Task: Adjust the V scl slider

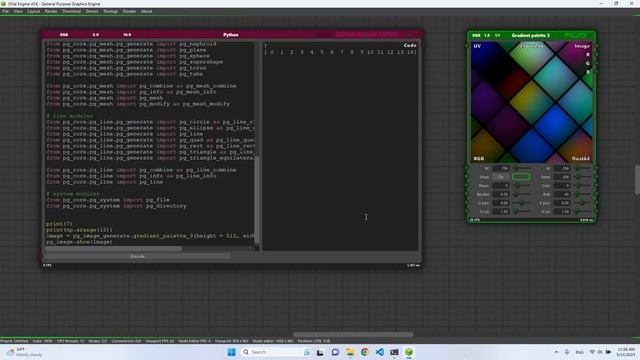Action: pyautogui.click(x=582, y=211)
